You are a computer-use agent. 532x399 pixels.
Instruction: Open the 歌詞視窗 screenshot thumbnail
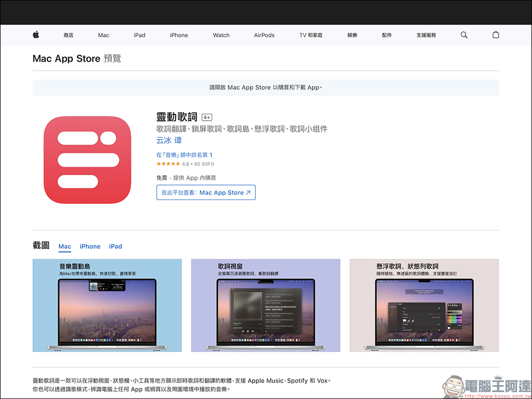click(x=265, y=305)
